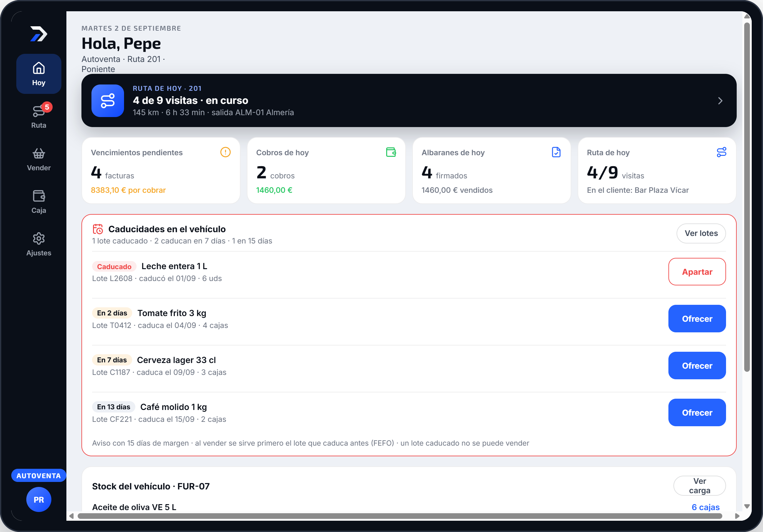Click '1460,00 € vendidos' text
This screenshot has width=763, height=532.
tap(457, 190)
